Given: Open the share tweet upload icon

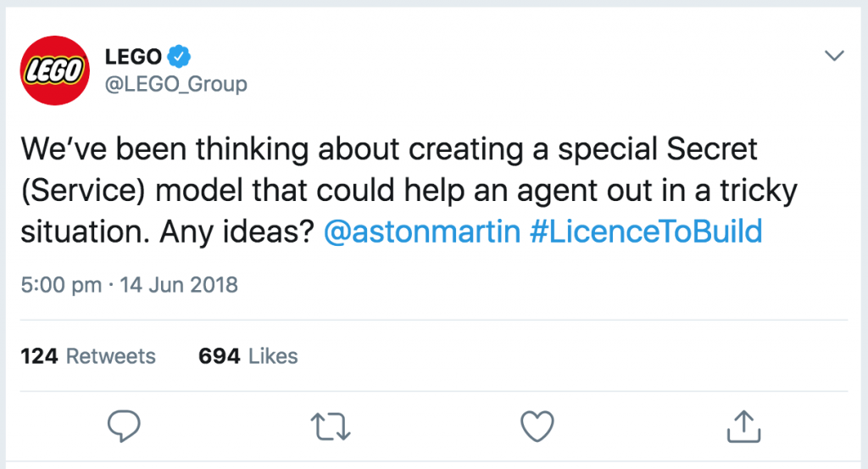Looking at the screenshot, I should (743, 426).
